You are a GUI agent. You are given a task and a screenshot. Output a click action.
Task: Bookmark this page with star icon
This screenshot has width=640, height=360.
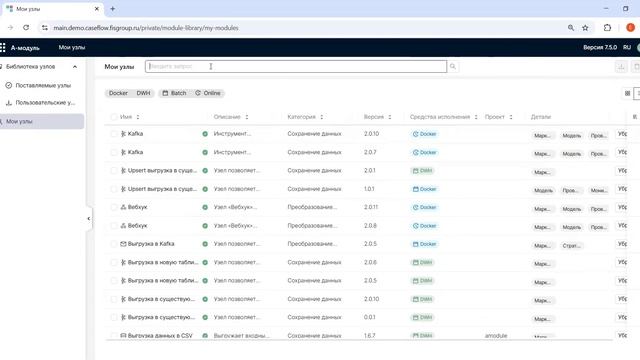tap(585, 28)
